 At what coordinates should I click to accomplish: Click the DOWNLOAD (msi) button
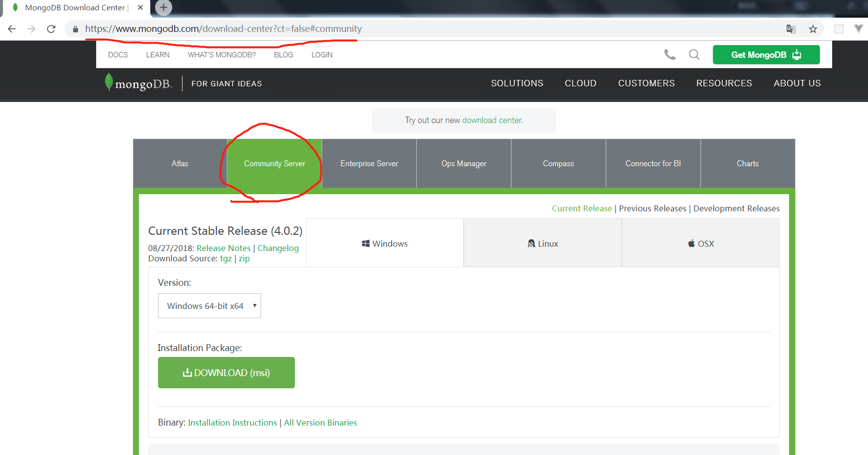click(x=226, y=373)
